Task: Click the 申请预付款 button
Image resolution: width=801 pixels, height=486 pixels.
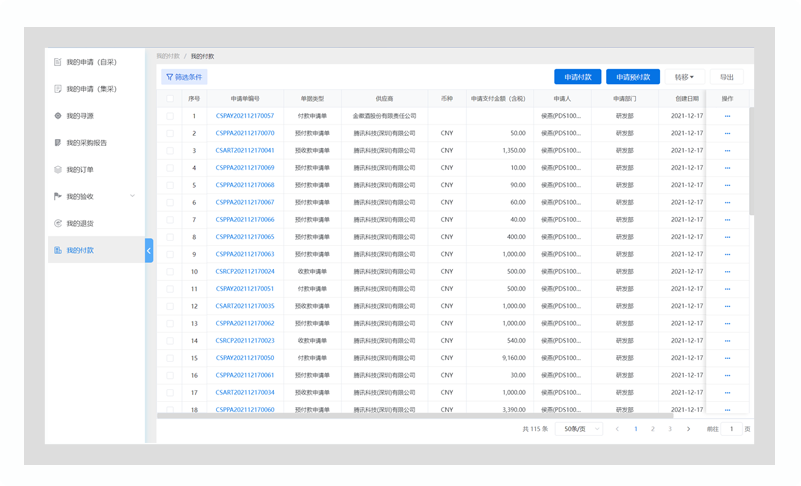Action: tap(633, 77)
